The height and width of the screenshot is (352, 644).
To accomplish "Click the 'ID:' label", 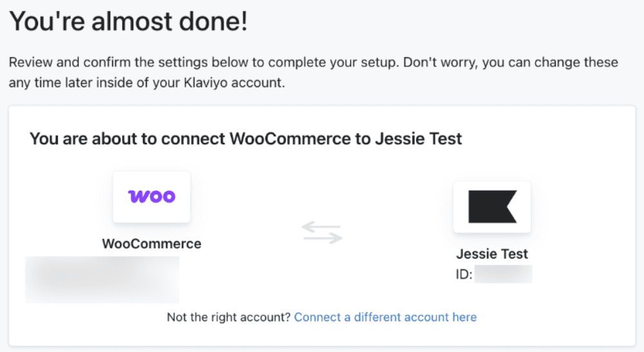I will pos(464,274).
